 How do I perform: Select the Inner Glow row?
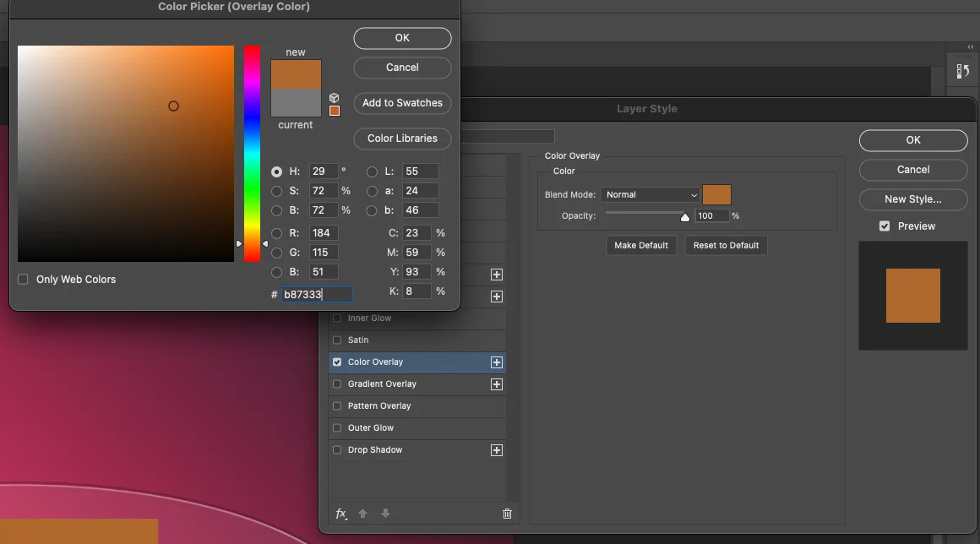[x=416, y=318]
